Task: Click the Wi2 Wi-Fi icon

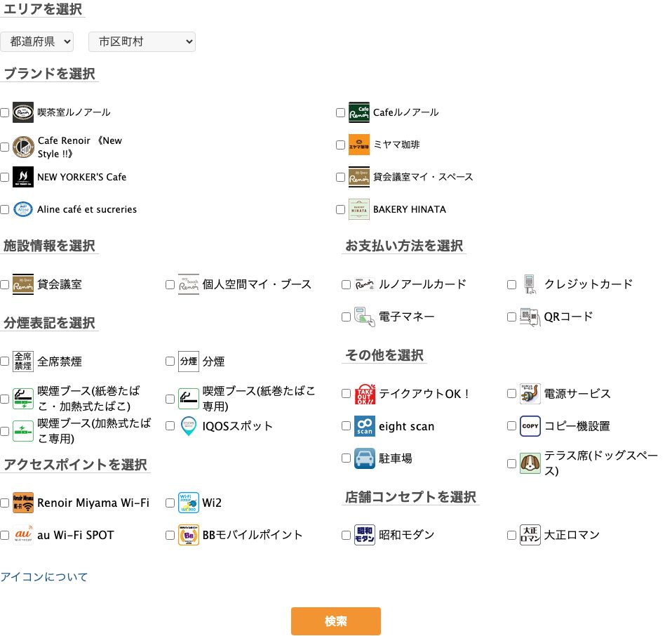Action: 189,503
